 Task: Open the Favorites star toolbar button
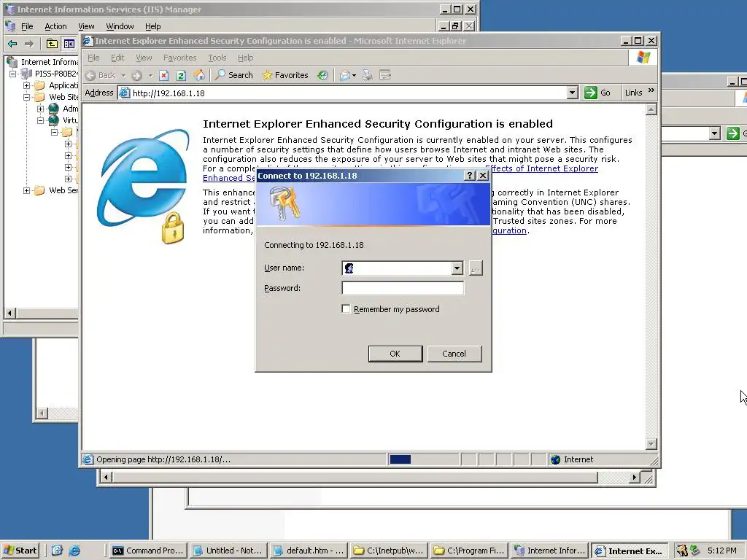[x=285, y=75]
